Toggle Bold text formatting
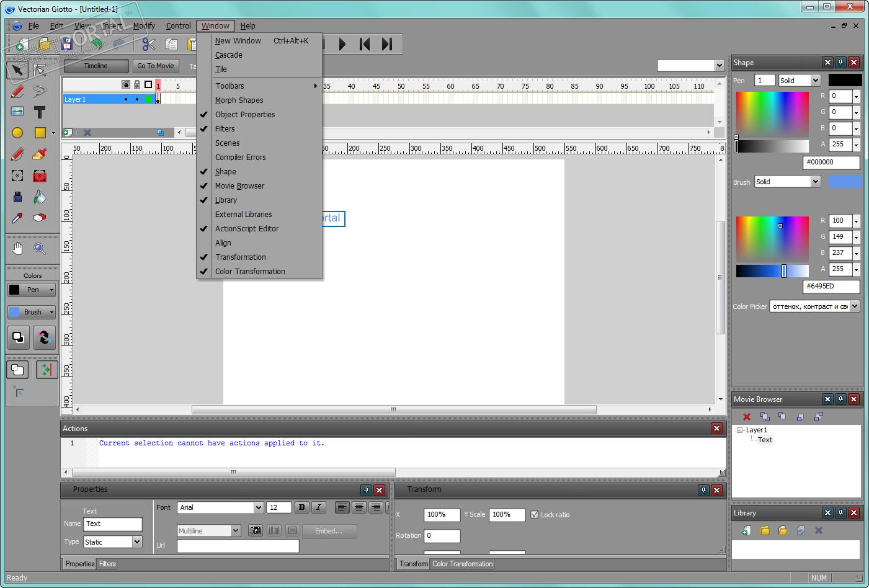This screenshot has width=869, height=588. (302, 507)
